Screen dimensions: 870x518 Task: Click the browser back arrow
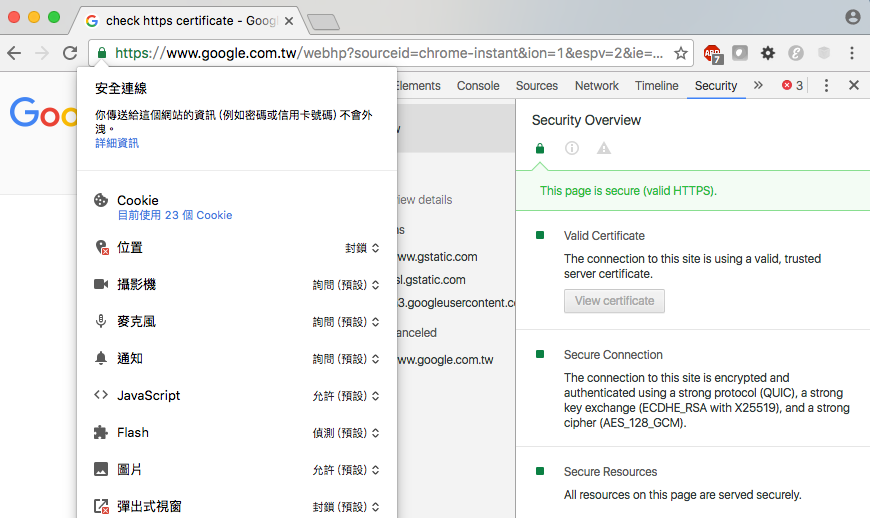14,53
